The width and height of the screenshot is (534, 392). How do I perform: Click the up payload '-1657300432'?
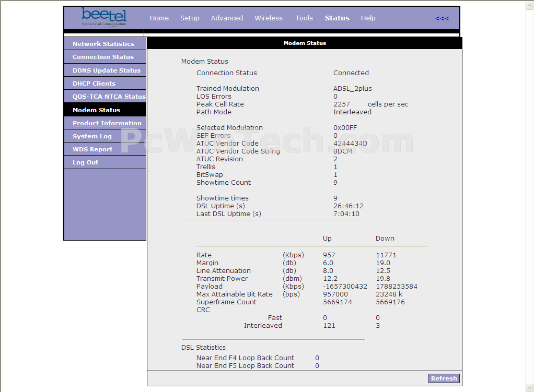click(345, 286)
